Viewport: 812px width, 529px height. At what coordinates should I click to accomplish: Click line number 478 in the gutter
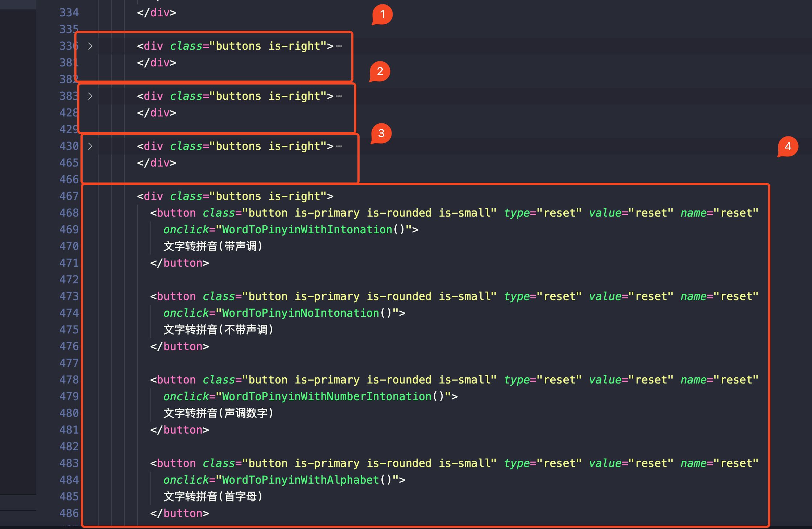point(69,380)
